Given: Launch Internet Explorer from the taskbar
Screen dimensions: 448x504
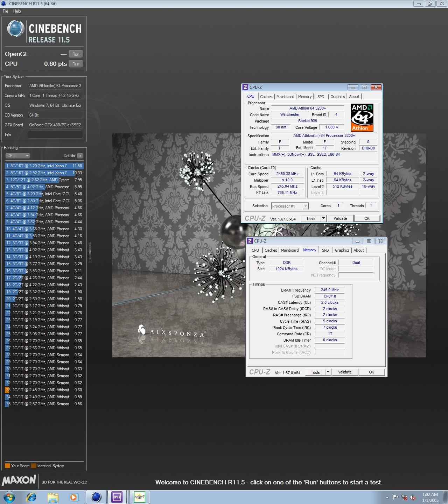Looking at the screenshot, I should tap(31, 497).
